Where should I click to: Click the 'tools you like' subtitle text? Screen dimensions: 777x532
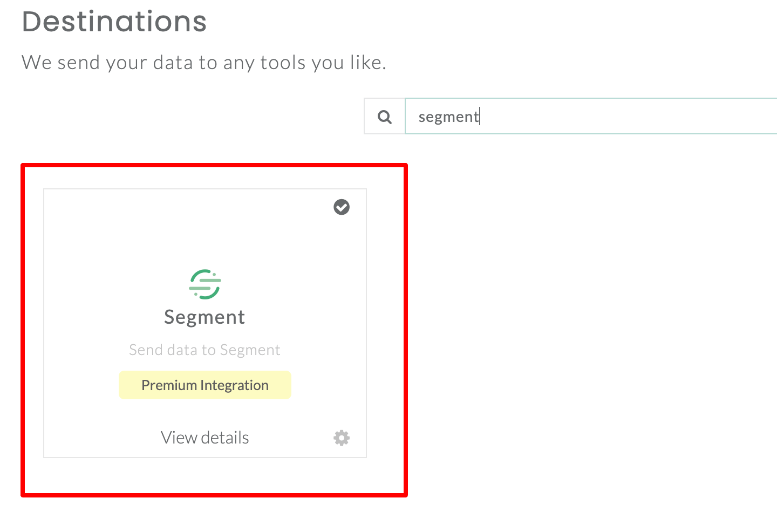click(324, 63)
